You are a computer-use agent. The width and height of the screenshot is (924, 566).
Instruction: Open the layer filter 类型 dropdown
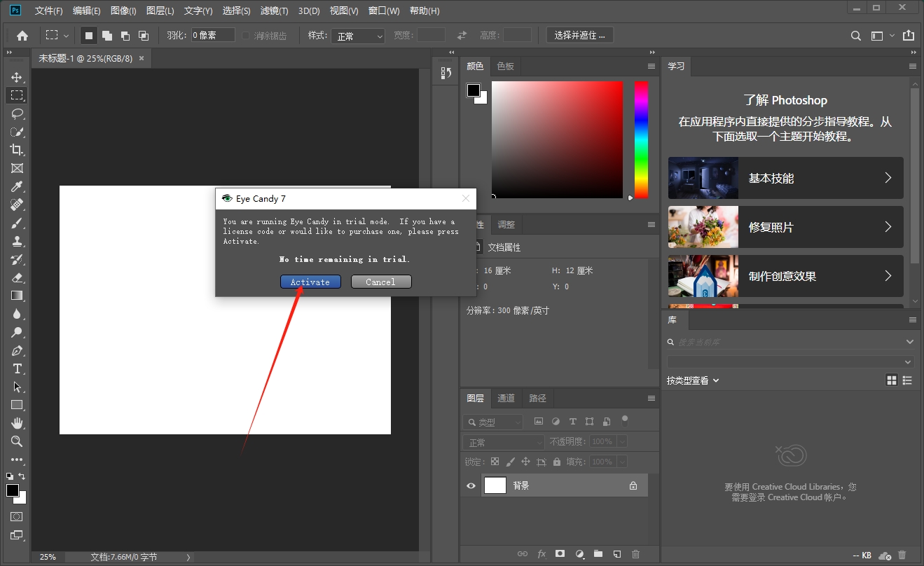(x=492, y=422)
